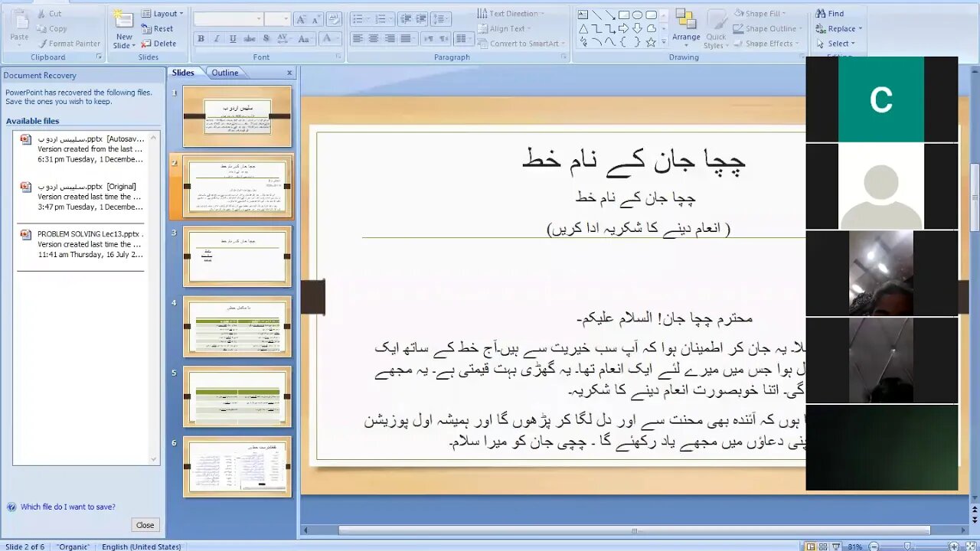Viewport: 980px width, 551px height.
Task: Toggle Bold formatting
Action: (201, 38)
